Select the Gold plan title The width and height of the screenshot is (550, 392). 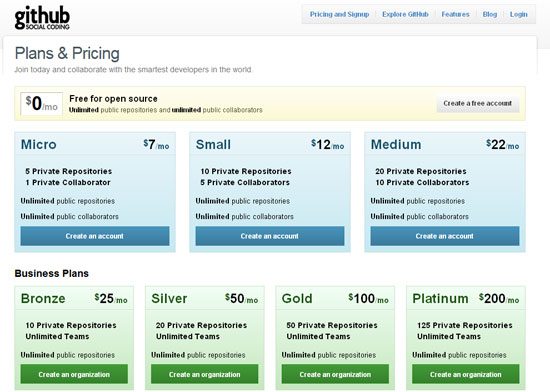pos(297,299)
